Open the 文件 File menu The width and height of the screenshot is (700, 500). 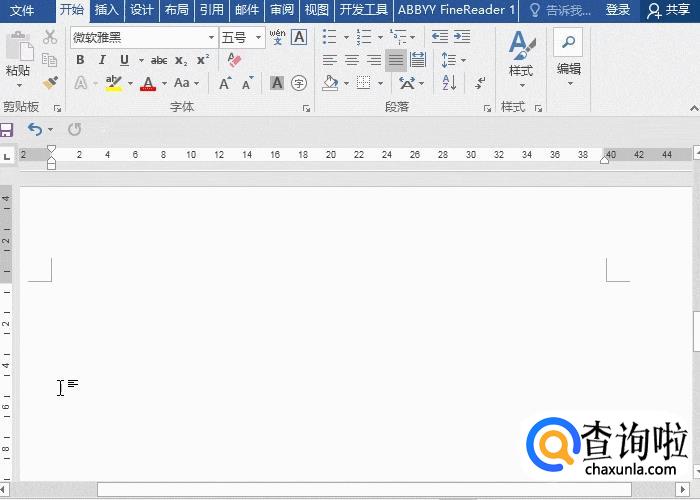coord(22,10)
